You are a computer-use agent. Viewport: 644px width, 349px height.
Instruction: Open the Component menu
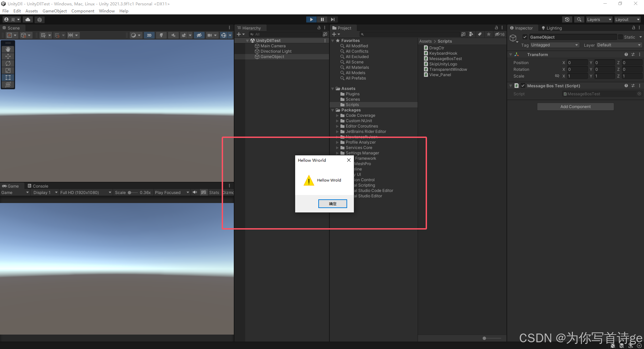tap(83, 11)
